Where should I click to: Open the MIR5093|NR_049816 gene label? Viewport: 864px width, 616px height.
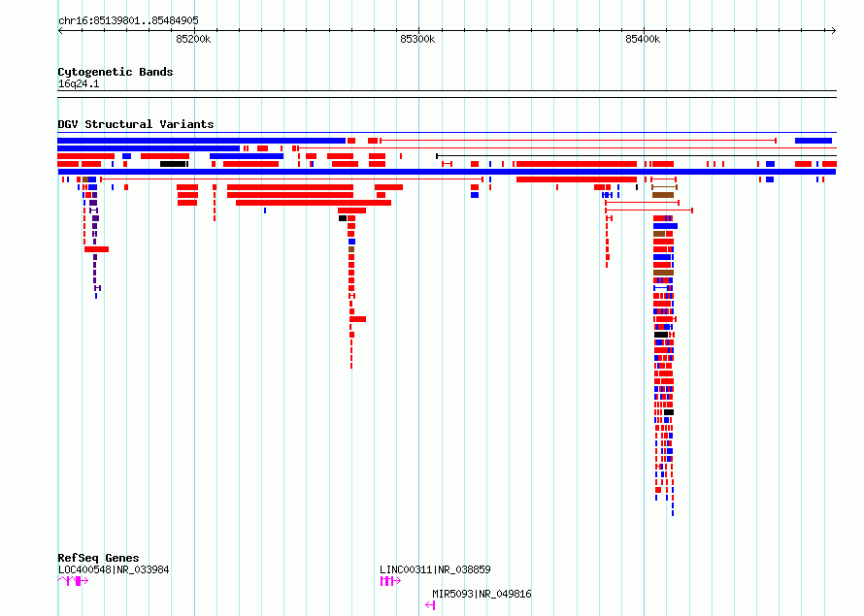[482, 594]
